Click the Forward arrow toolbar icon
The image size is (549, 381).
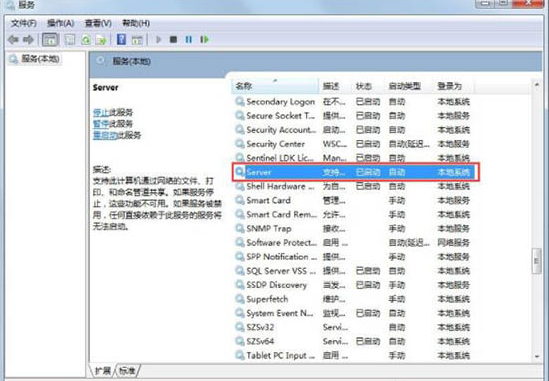(29, 40)
